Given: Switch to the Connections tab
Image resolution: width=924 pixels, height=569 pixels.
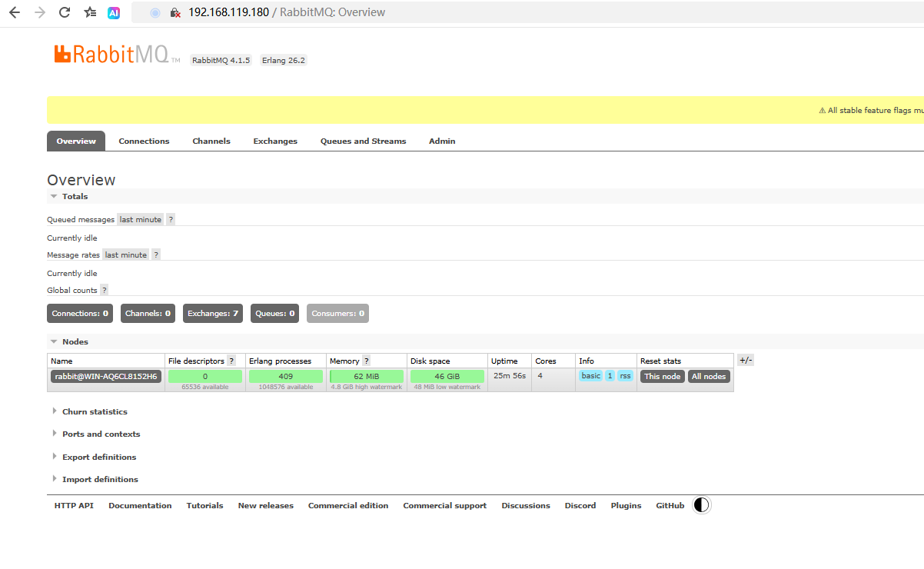Looking at the screenshot, I should click(x=144, y=141).
